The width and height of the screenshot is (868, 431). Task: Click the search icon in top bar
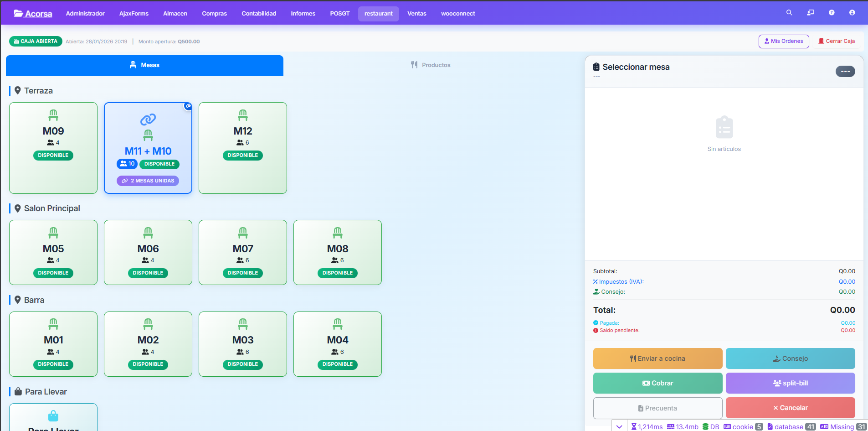click(x=789, y=13)
